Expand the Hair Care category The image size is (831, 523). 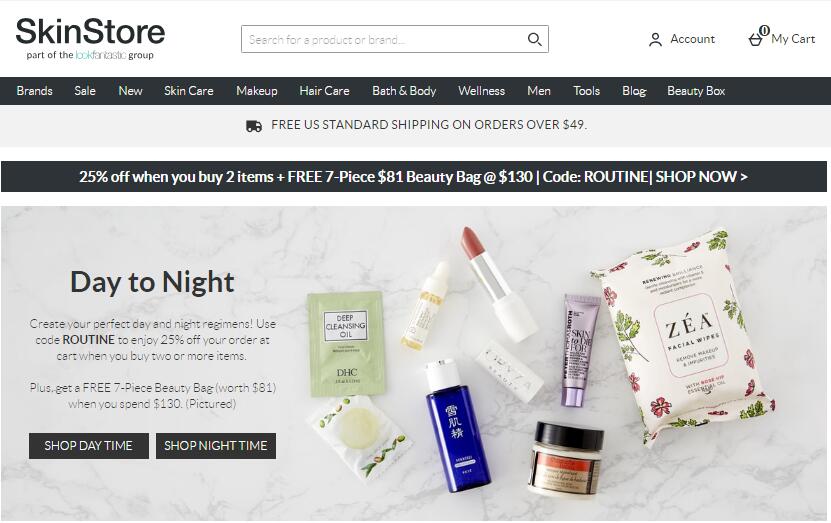tap(324, 91)
